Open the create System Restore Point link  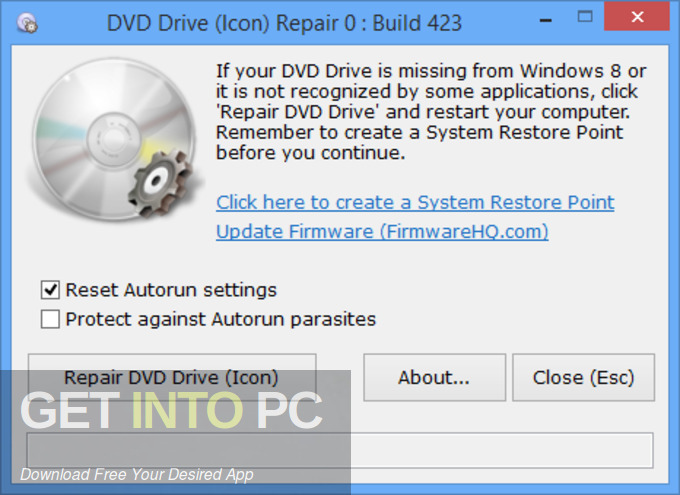[x=415, y=202]
